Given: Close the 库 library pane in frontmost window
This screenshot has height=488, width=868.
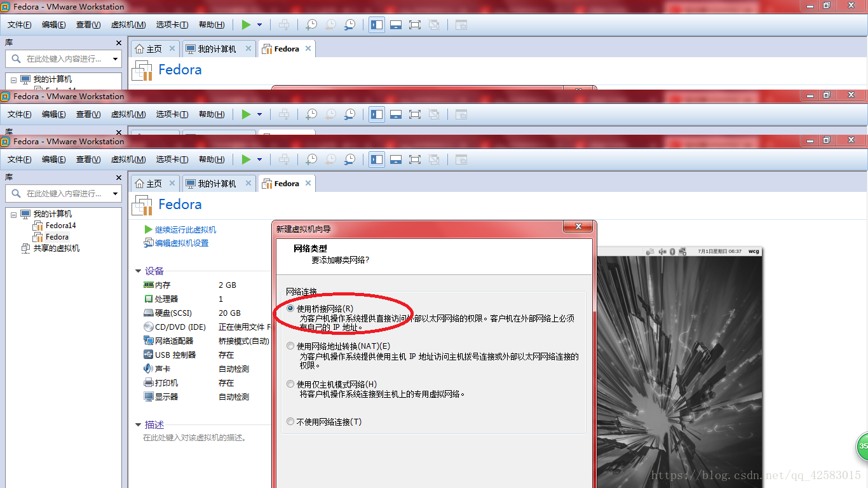Looking at the screenshot, I should pos(118,177).
